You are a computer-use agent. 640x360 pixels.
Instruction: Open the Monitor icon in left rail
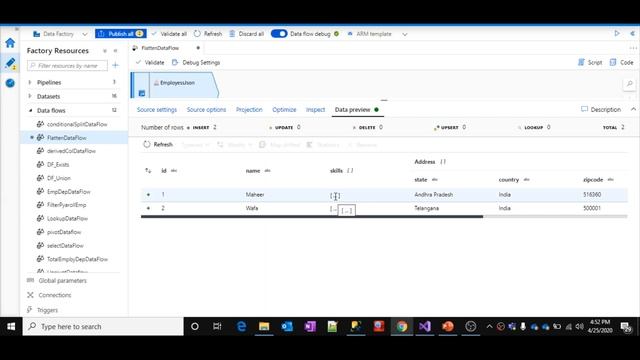10,83
